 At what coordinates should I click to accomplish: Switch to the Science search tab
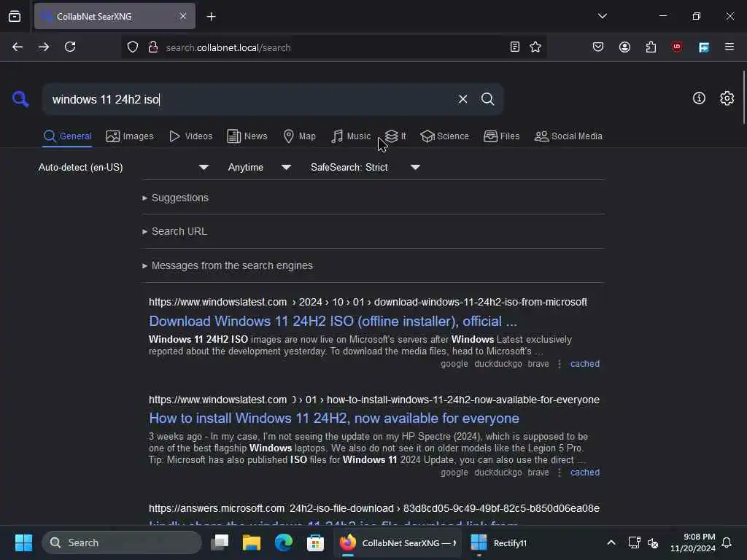(x=444, y=136)
